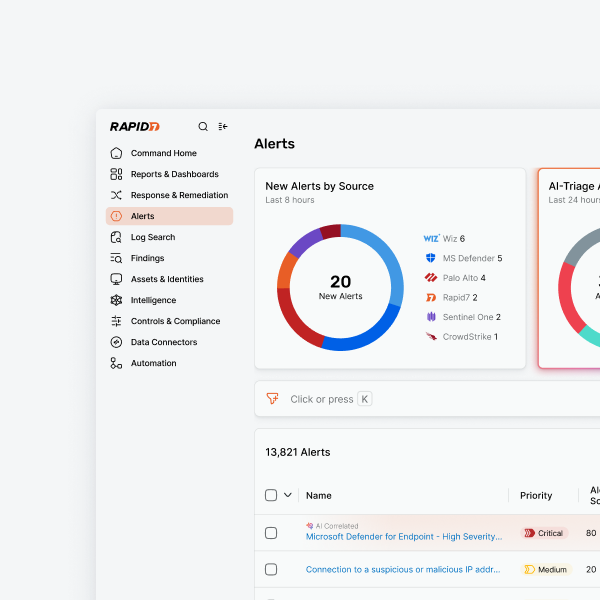The width and height of the screenshot is (600, 600).
Task: Sort by the Priority column header
Action: 536,496
